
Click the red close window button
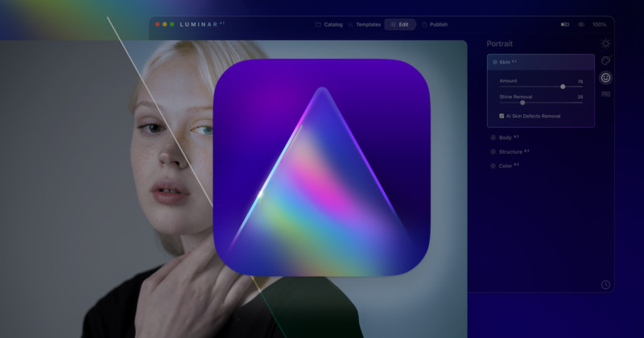click(157, 24)
